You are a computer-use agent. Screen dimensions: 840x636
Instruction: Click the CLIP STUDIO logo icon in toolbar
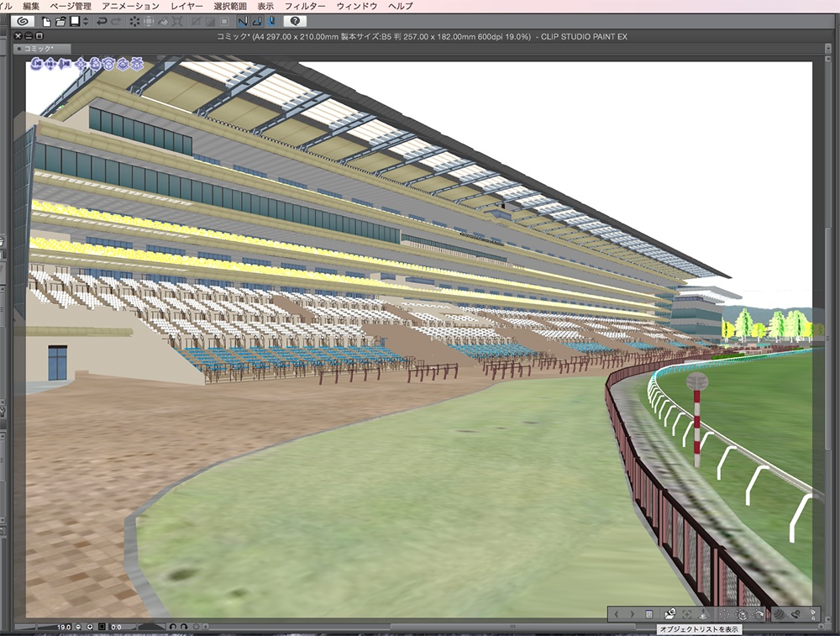23,23
